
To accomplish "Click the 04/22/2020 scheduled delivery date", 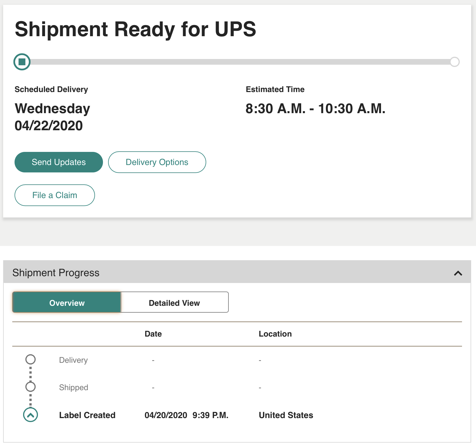I will [x=49, y=126].
